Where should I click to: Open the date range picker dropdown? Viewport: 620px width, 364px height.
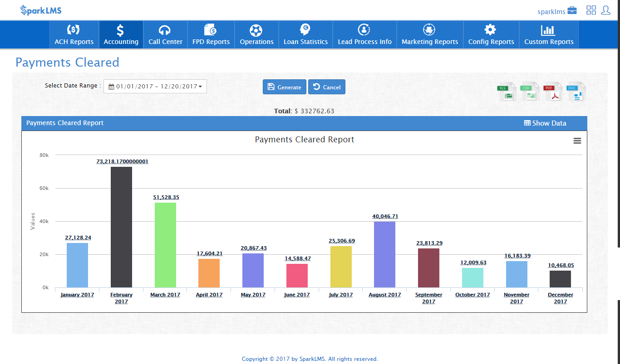coord(155,87)
